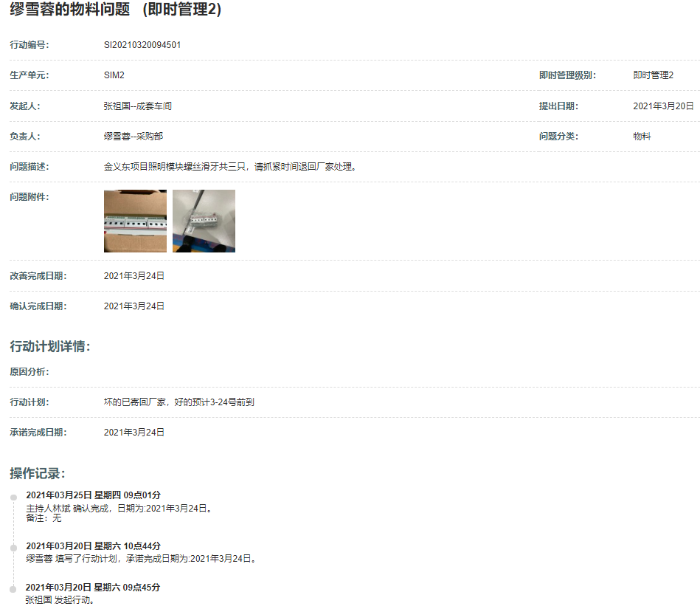The height and width of the screenshot is (609, 700).
Task: Open the second attachment thumbnail of single module
Action: (204, 221)
